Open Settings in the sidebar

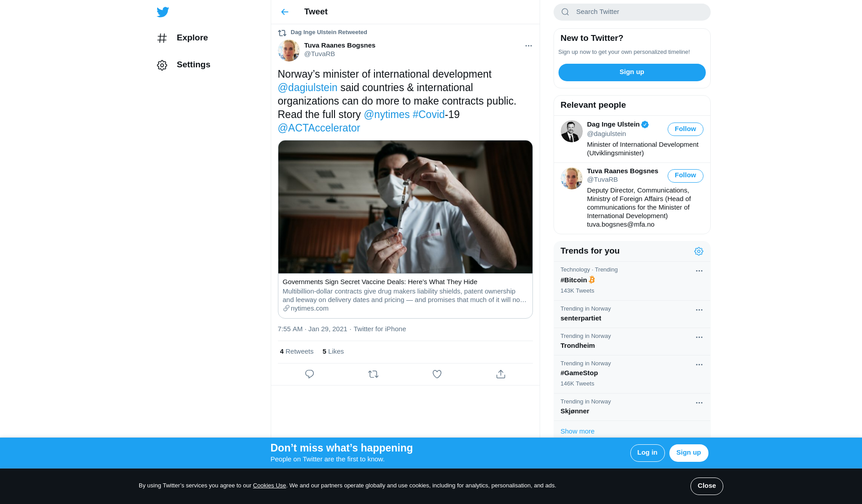(x=193, y=65)
